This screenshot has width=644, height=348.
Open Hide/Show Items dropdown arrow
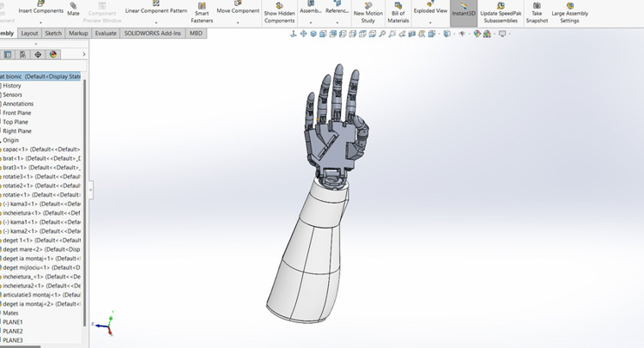pos(469,34)
